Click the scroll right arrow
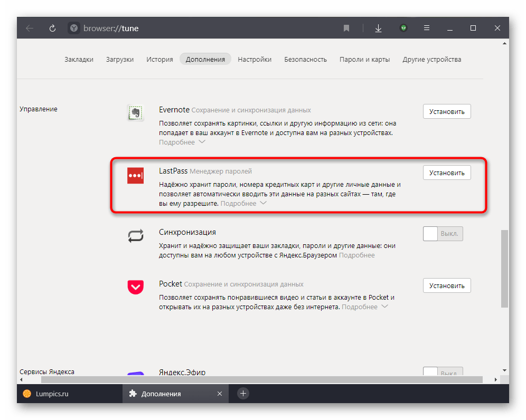This screenshot has width=526, height=420. (496, 380)
